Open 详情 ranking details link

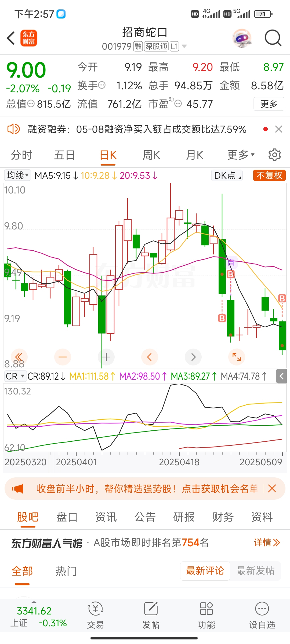[x=267, y=543]
